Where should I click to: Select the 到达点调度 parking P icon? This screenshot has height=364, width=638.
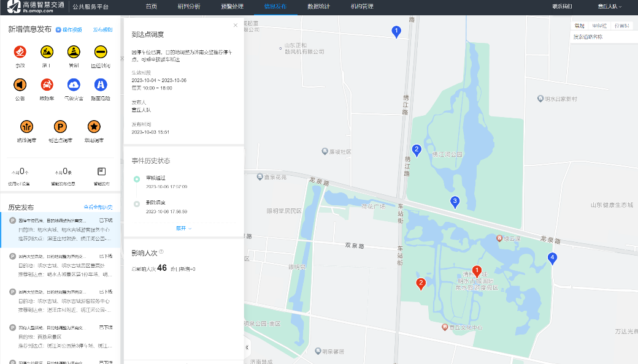[60, 127]
